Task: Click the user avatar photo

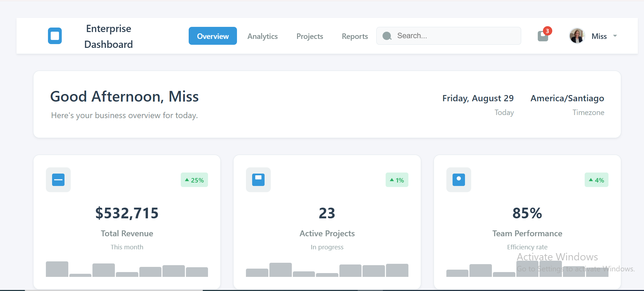Action: pos(577,36)
